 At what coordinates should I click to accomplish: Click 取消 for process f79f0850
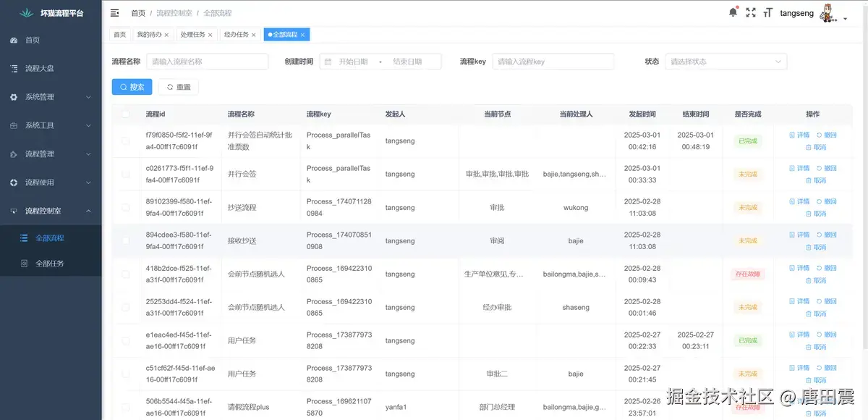[816, 147]
